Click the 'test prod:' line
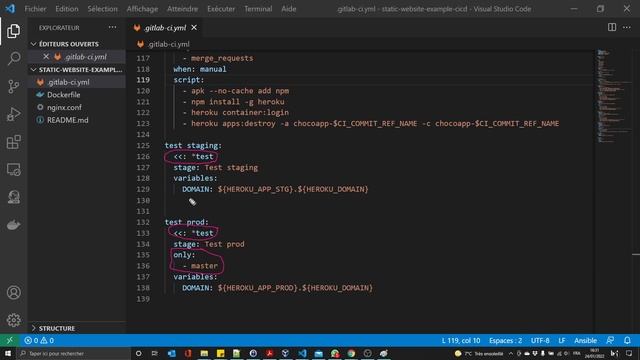This screenshot has height=360, width=640. point(187,222)
